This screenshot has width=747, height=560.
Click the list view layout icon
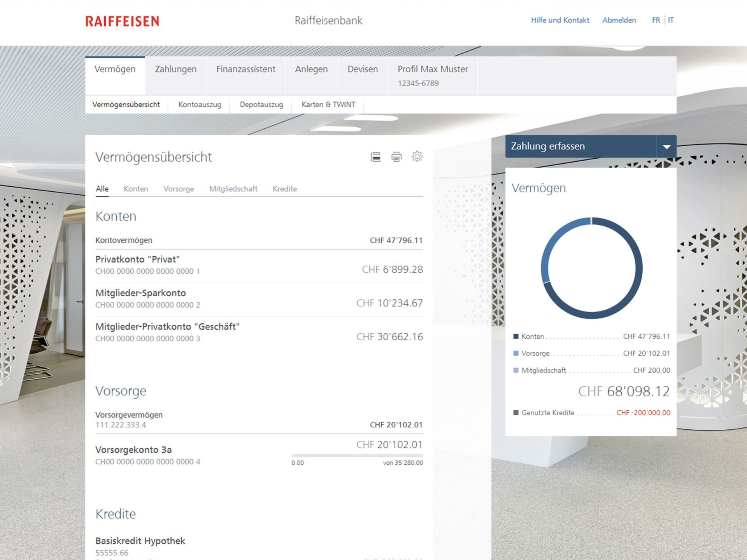[375, 157]
